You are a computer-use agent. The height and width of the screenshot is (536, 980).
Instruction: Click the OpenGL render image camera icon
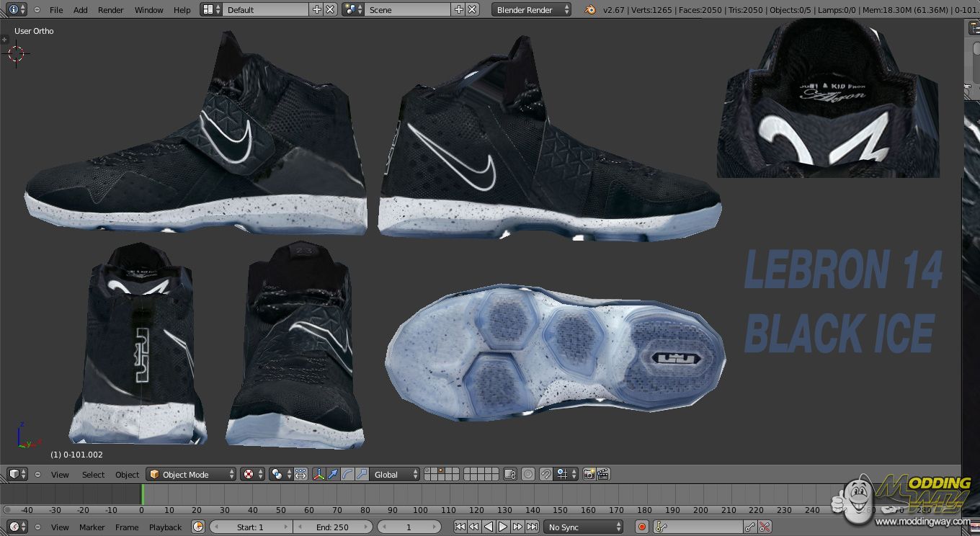coord(589,474)
